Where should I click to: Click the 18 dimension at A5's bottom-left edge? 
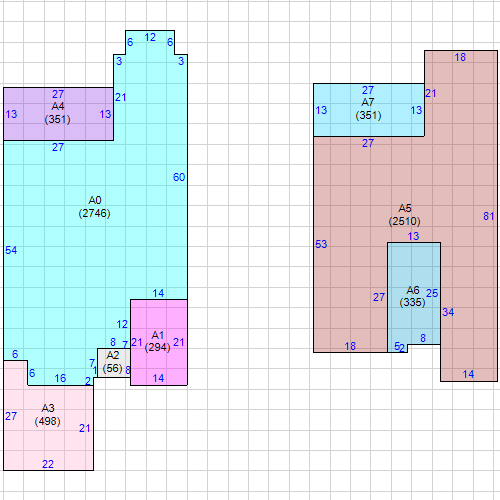click(x=350, y=346)
